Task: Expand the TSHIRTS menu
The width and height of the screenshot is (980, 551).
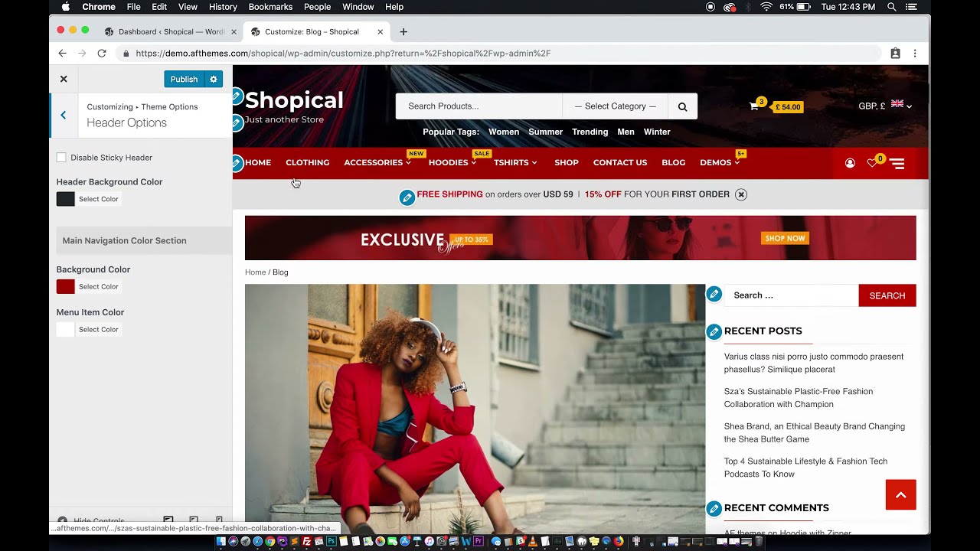Action: pos(515,162)
